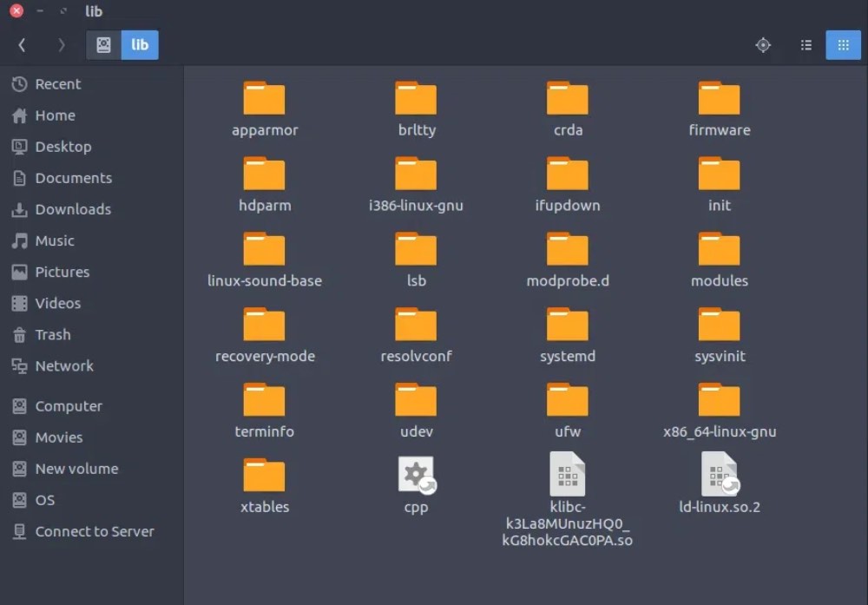Open the recovery-mode folder

[x=264, y=324]
